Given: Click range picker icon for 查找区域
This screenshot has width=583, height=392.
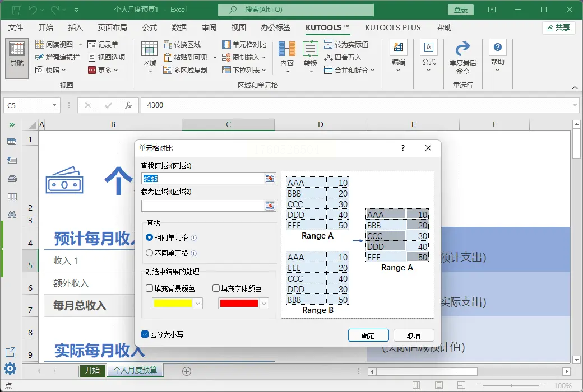Looking at the screenshot, I should click(x=270, y=178).
